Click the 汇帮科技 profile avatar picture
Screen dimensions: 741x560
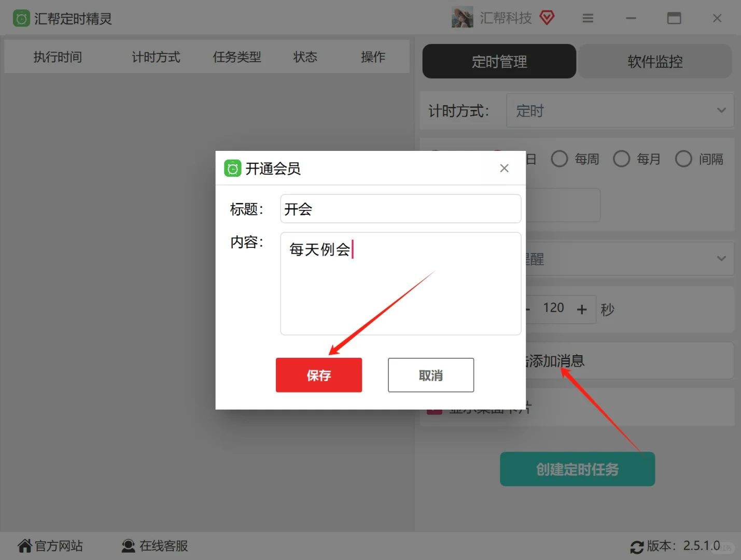pos(462,17)
